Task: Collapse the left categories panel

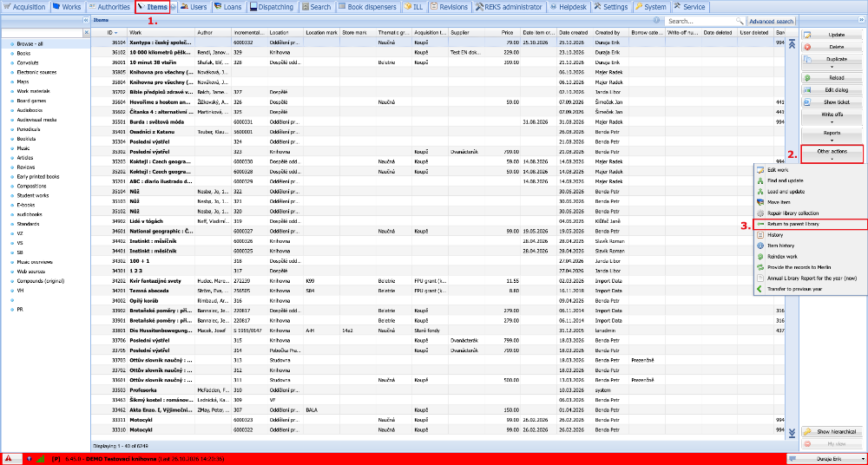Action: coord(86,20)
